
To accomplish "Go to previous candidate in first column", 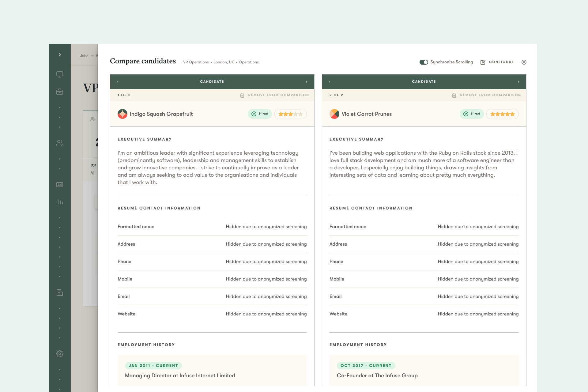I will [118, 82].
